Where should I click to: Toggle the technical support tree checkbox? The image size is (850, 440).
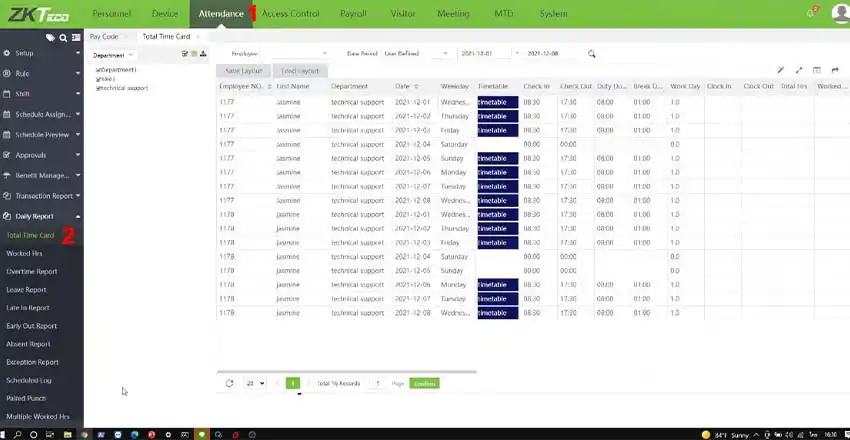(98, 88)
